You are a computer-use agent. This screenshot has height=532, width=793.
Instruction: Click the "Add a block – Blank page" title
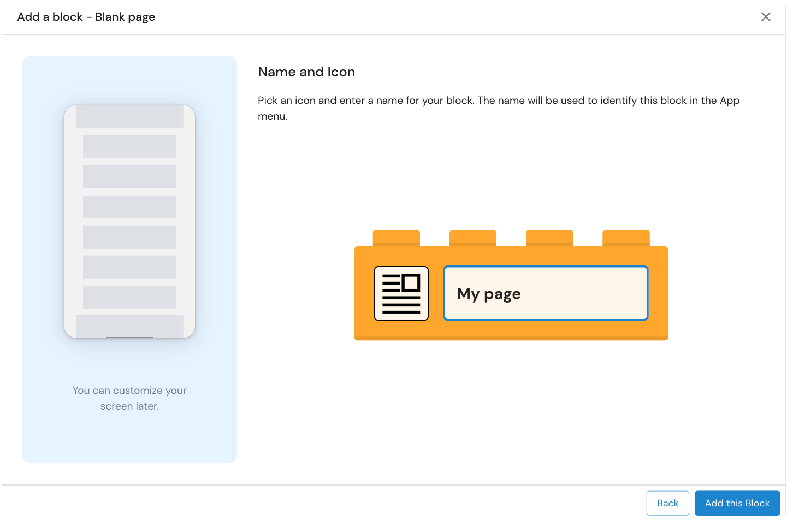(x=86, y=17)
